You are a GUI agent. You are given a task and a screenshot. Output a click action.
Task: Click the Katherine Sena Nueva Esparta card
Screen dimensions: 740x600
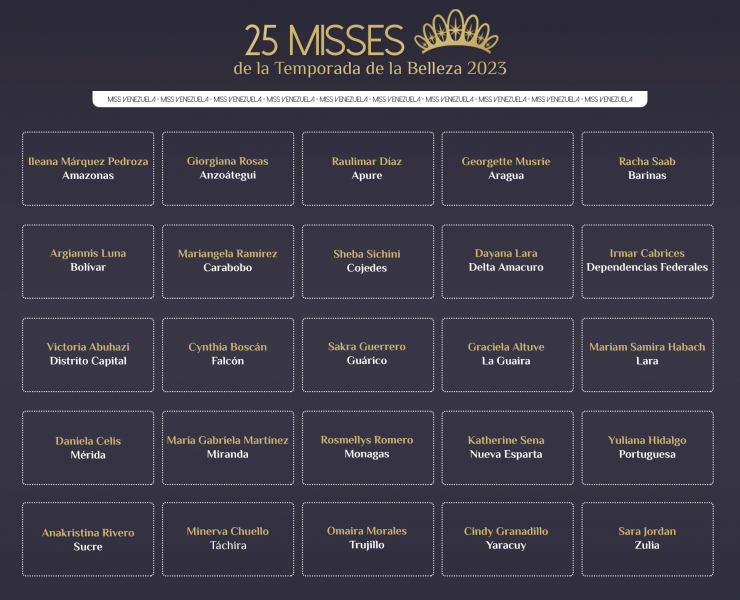coord(507,448)
